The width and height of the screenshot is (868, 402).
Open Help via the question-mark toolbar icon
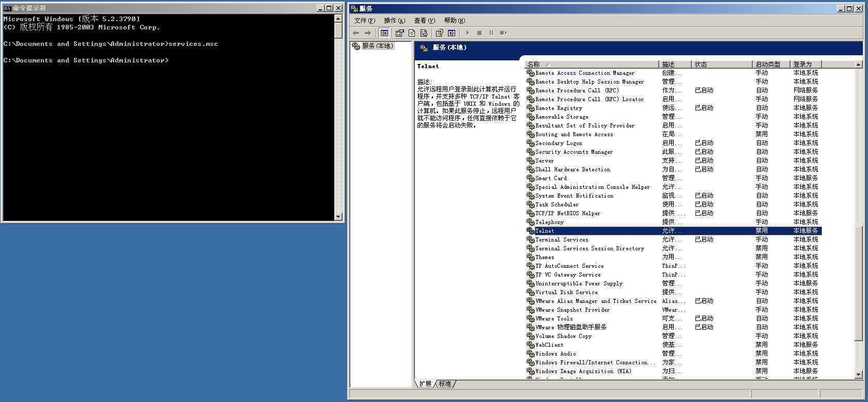(439, 33)
